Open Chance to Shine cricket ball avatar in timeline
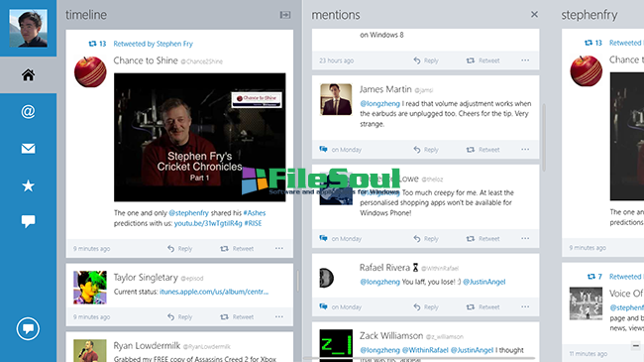 (x=90, y=72)
